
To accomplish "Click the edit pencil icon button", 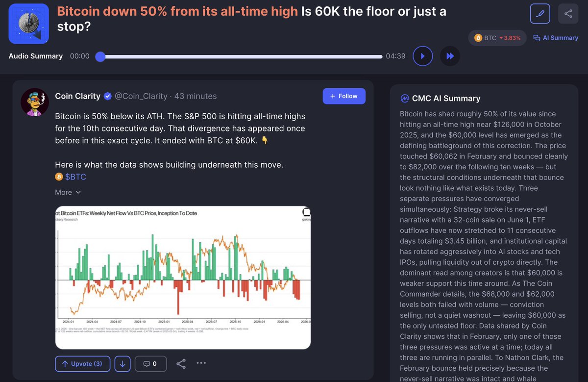I will coord(540,14).
